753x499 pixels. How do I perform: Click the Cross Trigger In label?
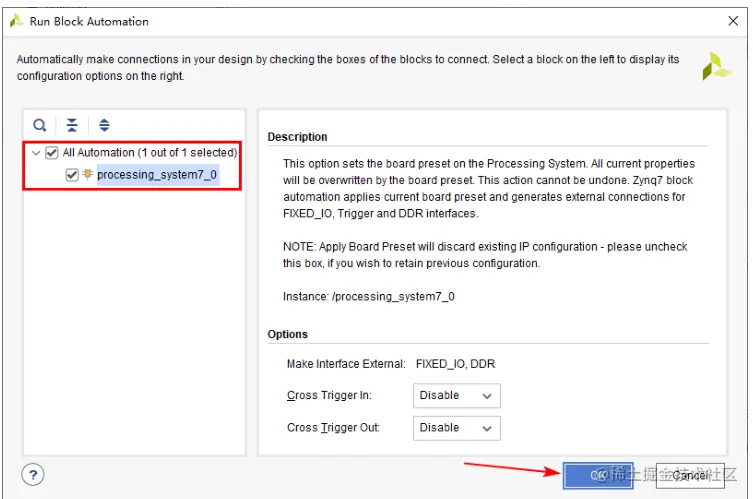click(329, 395)
